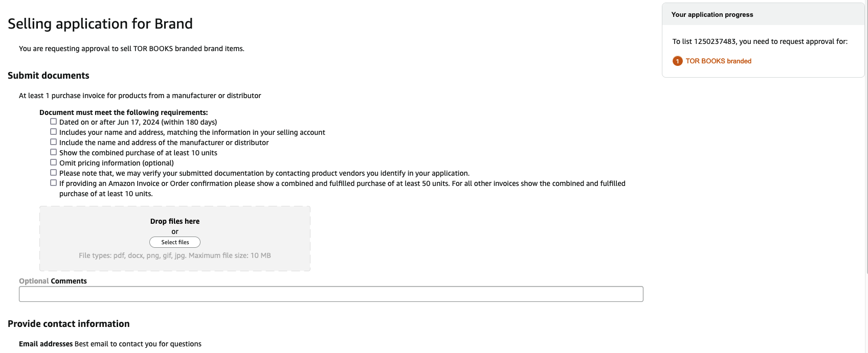868x353 pixels.
Task: Click the 'Submit documents' section heading
Action: 49,76
